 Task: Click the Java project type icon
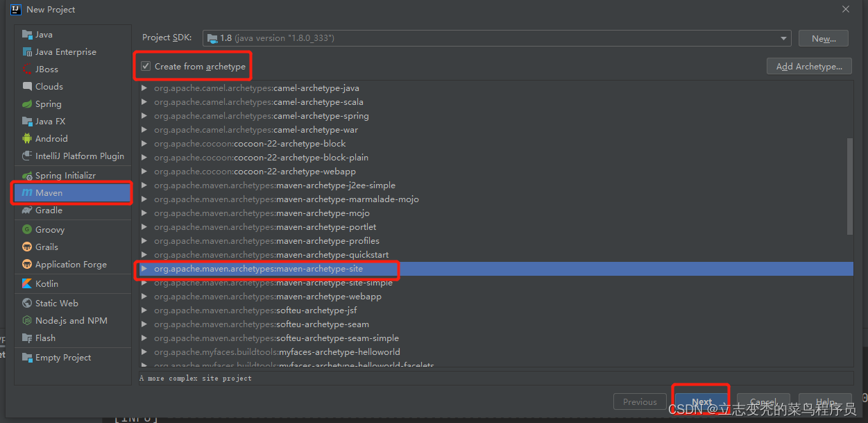coord(27,35)
